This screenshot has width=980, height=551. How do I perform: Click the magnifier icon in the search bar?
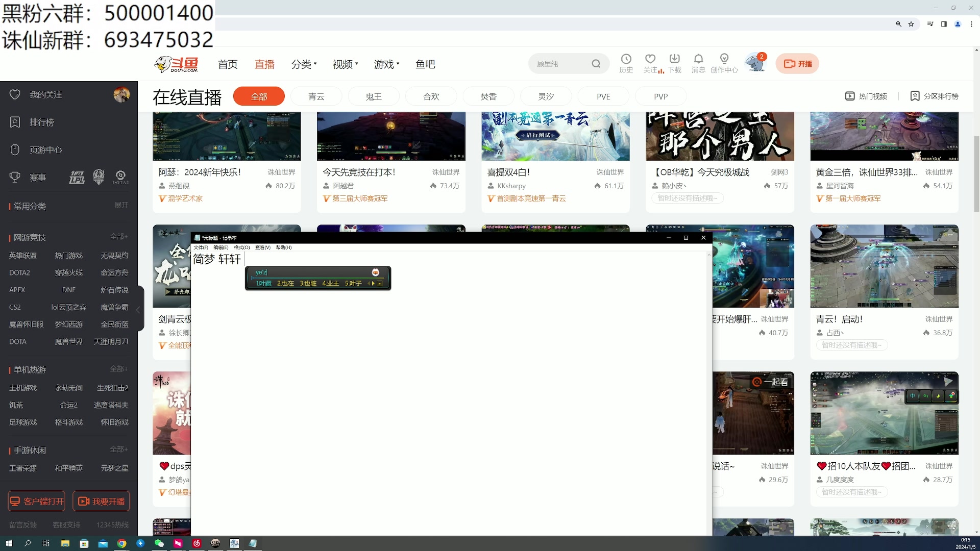click(x=596, y=63)
